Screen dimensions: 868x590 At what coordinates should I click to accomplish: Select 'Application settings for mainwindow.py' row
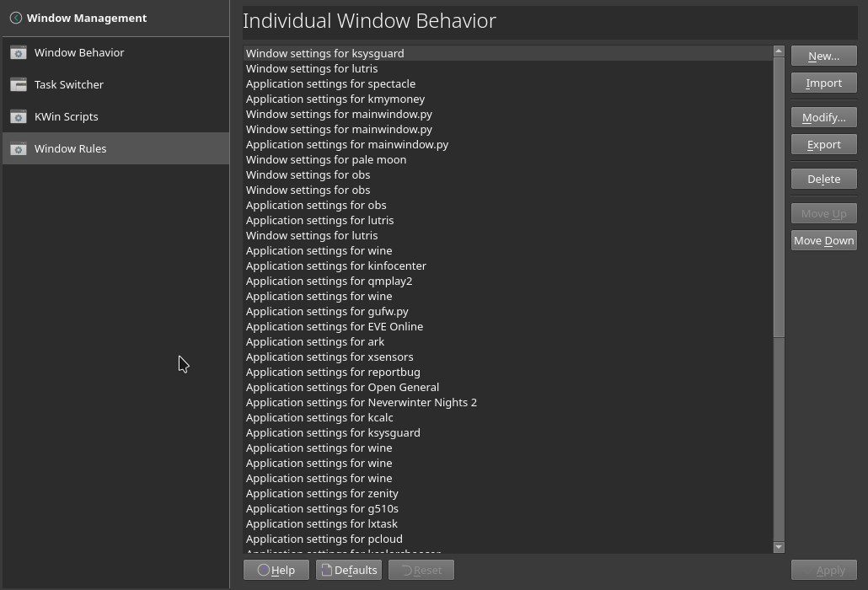coord(508,144)
